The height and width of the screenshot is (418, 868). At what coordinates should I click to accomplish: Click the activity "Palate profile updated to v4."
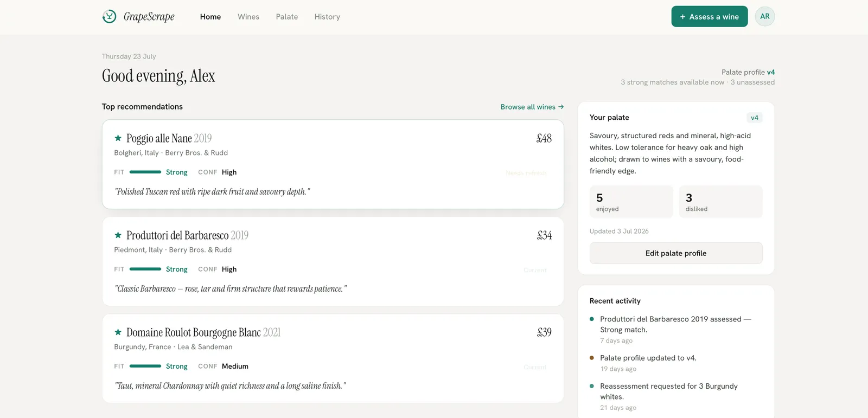point(648,358)
